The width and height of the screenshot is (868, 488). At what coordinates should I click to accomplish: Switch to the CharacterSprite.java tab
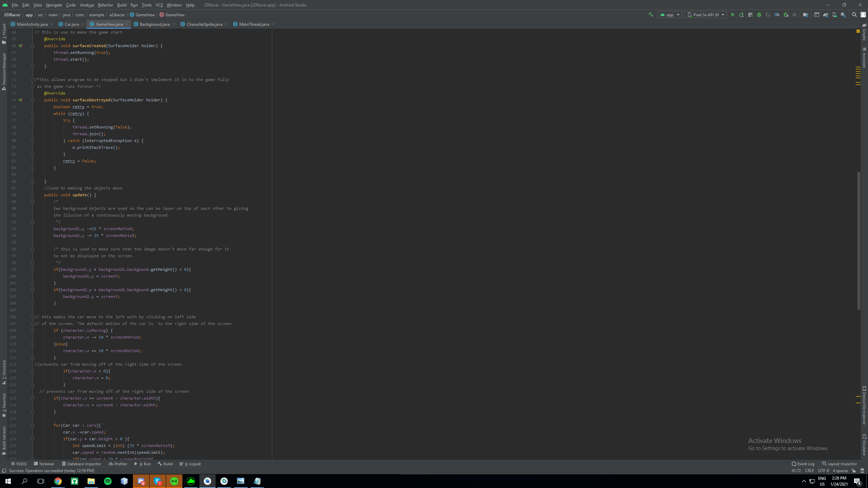[204, 24]
